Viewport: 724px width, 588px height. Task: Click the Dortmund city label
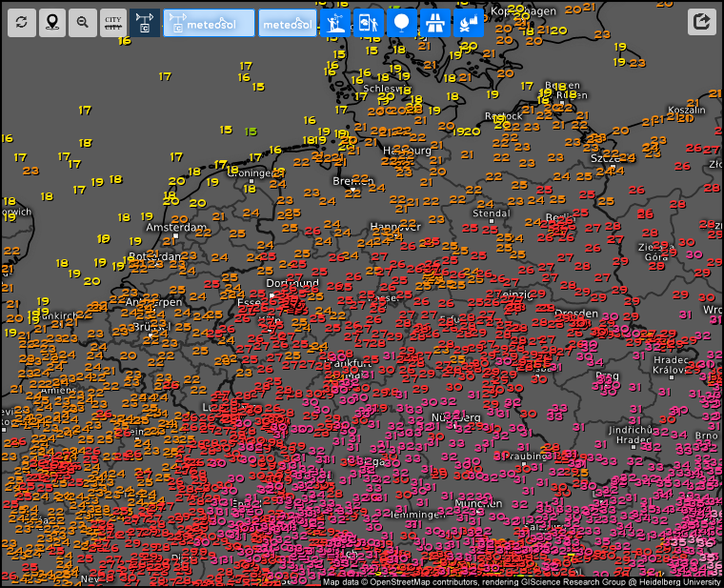[292, 283]
